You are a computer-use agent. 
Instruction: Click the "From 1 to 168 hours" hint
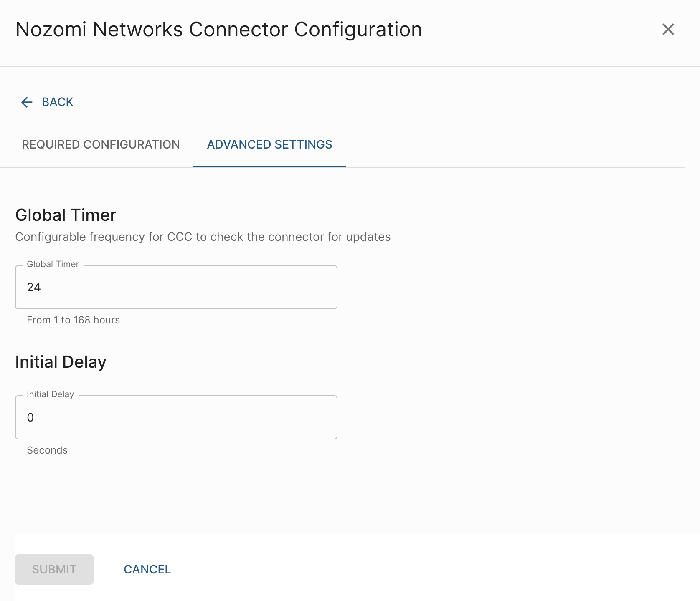point(73,320)
